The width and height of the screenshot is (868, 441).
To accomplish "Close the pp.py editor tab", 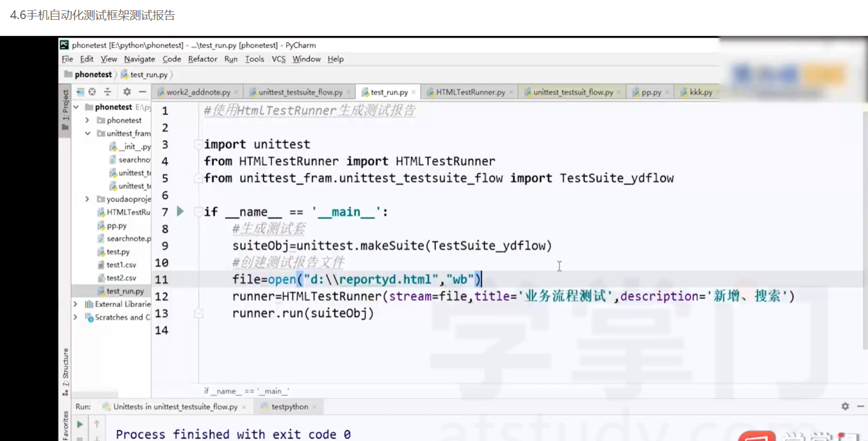I will pos(667,92).
